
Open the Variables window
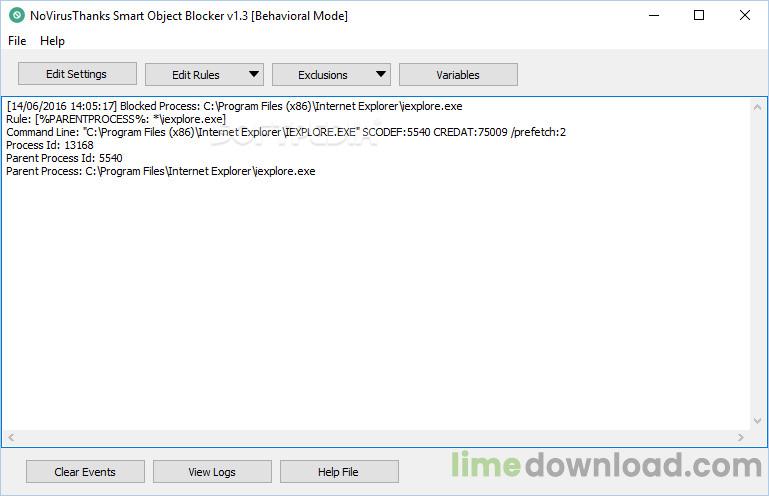click(x=458, y=75)
